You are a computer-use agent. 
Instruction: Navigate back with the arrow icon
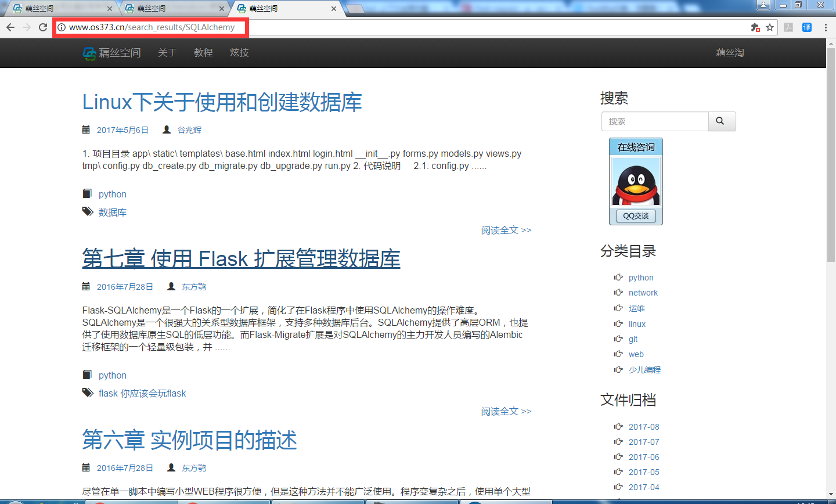[10, 27]
